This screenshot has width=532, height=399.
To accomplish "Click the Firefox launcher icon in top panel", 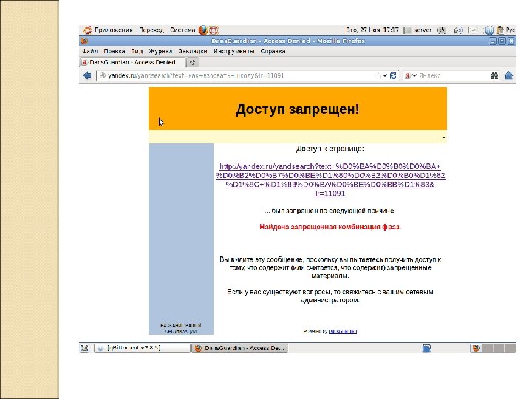I will pyautogui.click(x=203, y=30).
